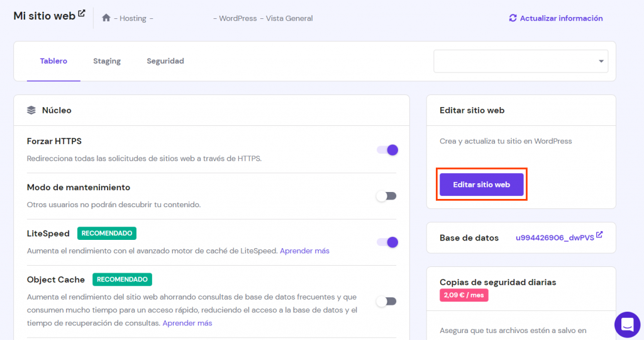Screen dimensions: 644x340
Task: Click the refresh icon near Actualizar información
Action: point(513,18)
